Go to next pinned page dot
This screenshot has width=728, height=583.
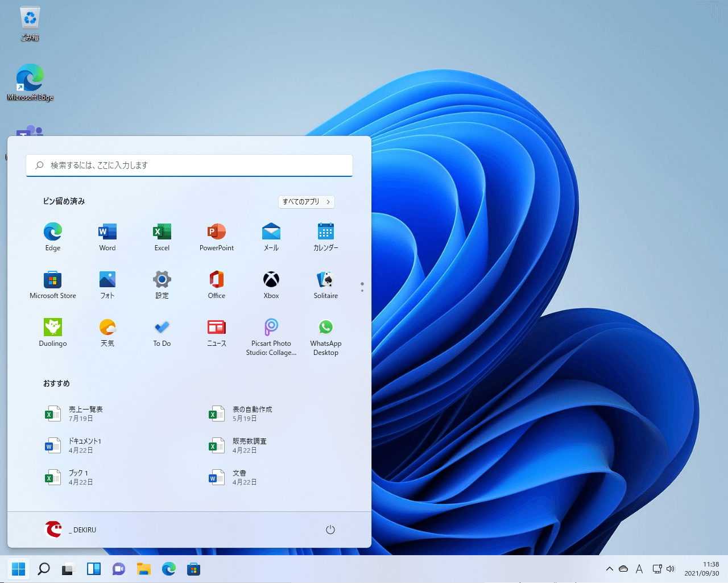[x=362, y=291]
